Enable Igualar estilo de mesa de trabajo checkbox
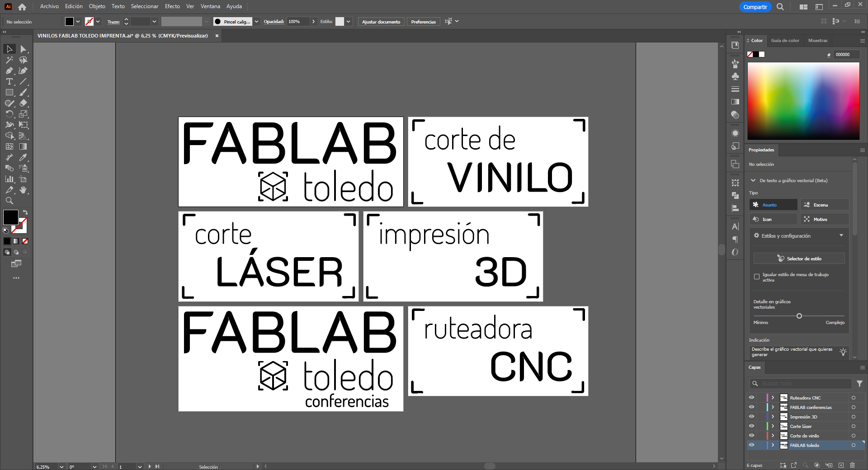 [757, 277]
